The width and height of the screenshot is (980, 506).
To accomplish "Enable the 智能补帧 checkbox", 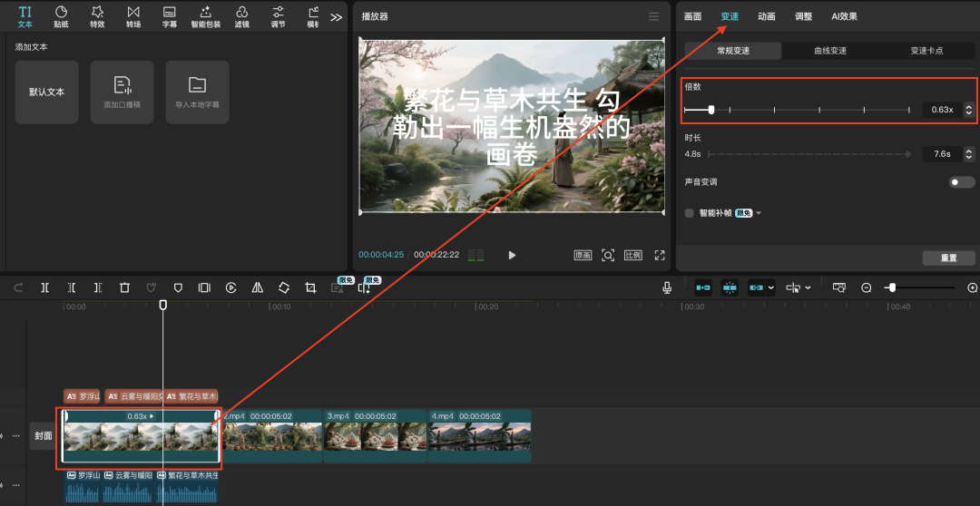I will coord(690,213).
